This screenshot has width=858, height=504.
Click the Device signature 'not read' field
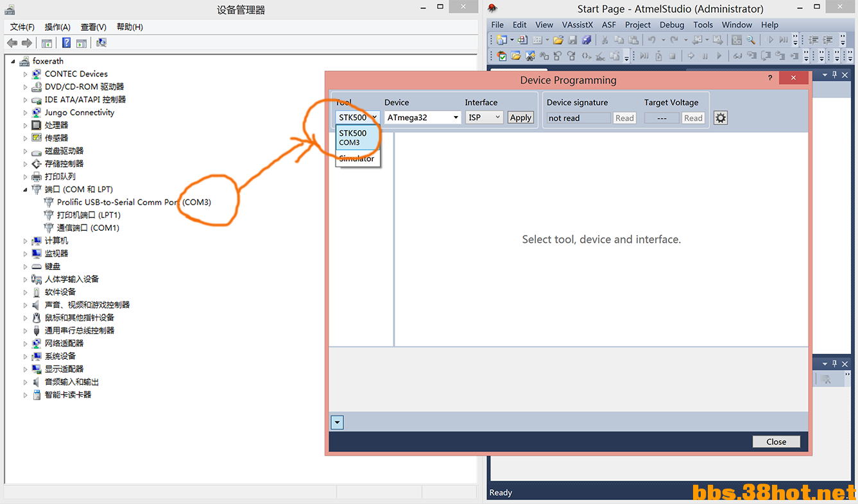pos(579,118)
